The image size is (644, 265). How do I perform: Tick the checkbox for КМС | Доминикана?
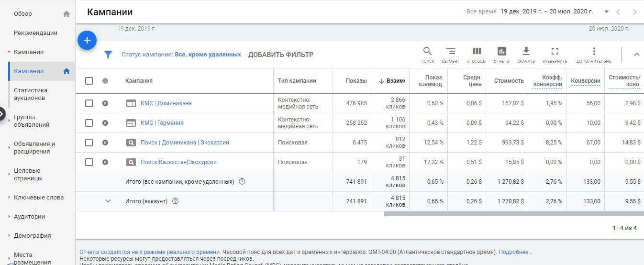(x=89, y=103)
